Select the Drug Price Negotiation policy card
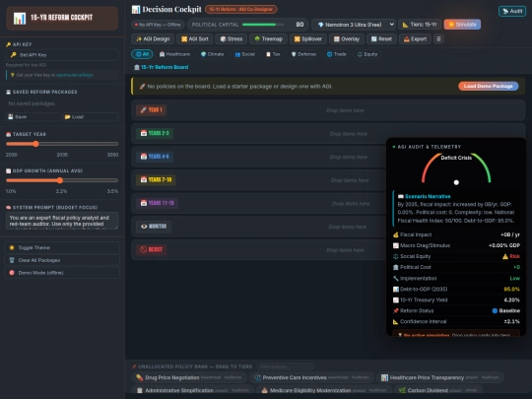Screen dimensions: 532x399 click(188, 377)
